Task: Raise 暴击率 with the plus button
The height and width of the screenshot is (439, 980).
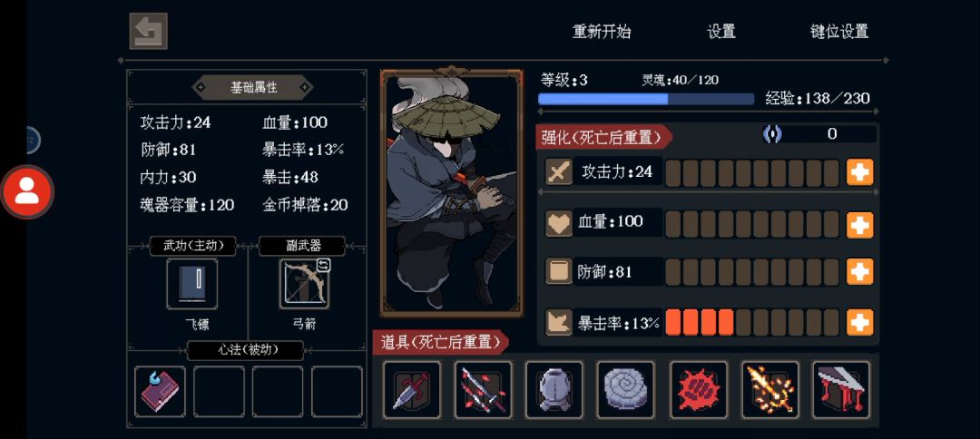Action: [859, 322]
